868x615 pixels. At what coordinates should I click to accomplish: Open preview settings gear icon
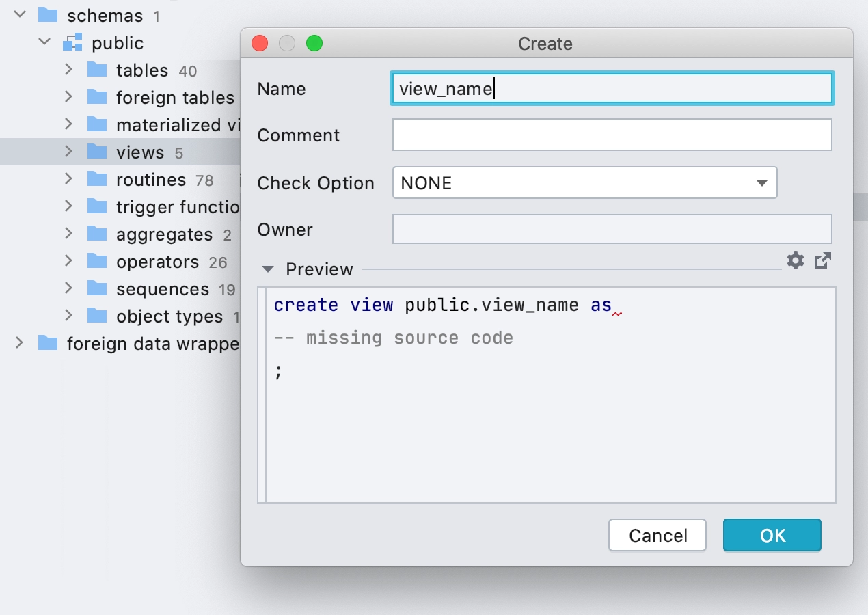[x=796, y=260]
